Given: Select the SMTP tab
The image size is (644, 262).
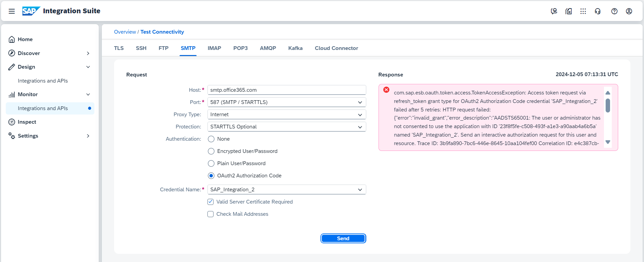Looking at the screenshot, I should [188, 48].
